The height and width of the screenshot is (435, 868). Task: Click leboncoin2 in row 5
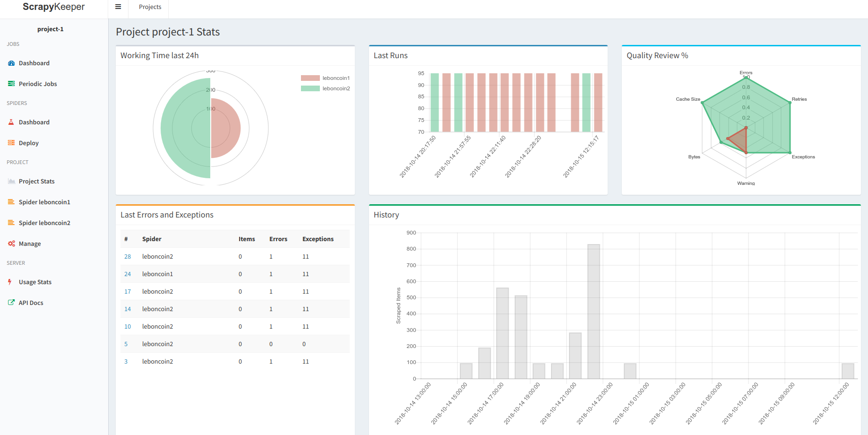point(157,344)
